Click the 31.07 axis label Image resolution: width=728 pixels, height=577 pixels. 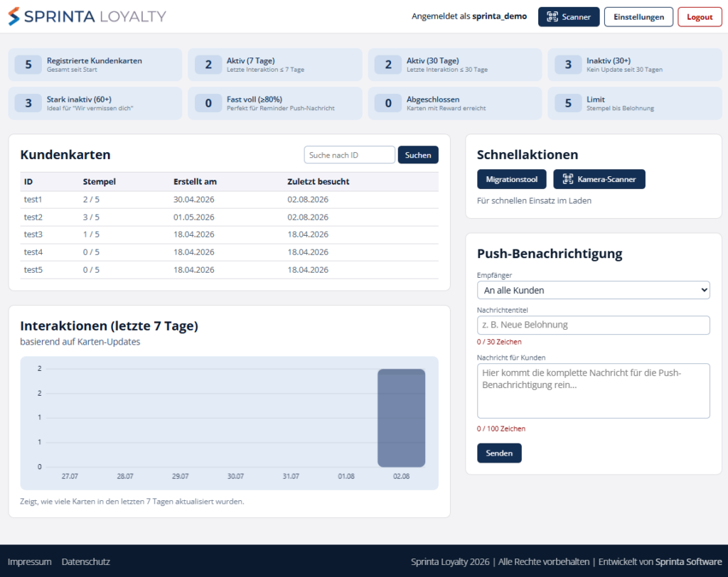291,476
